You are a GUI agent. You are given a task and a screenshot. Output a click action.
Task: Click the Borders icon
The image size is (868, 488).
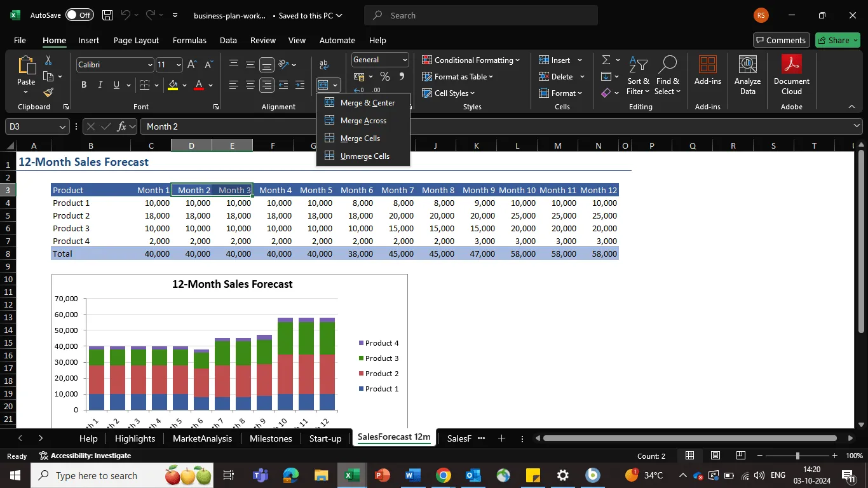coord(144,85)
